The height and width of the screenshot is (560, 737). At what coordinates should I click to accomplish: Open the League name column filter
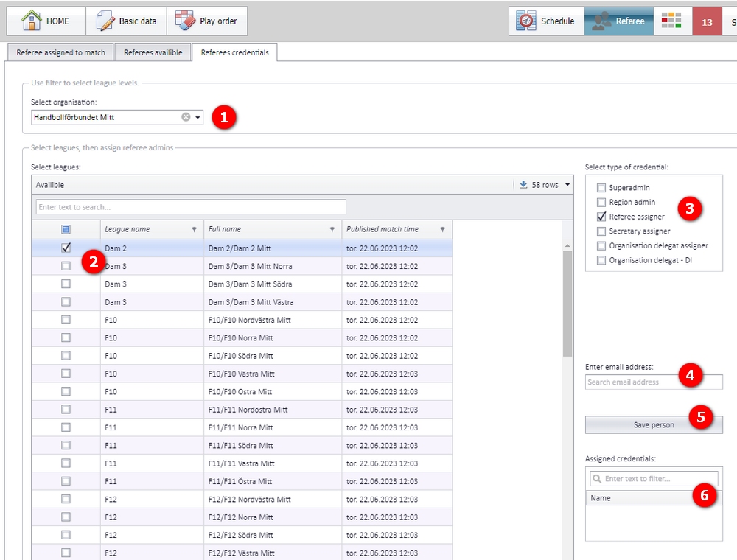[x=194, y=229]
